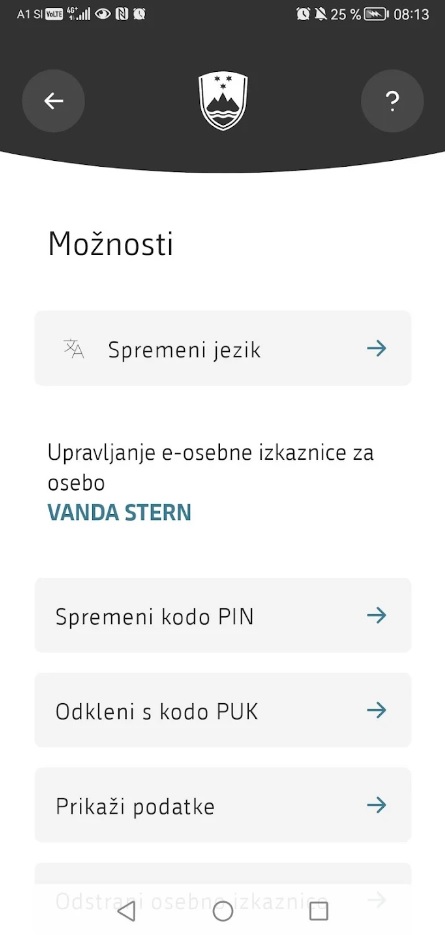Select Odkleni s kodo PUK
Screen dimensions: 445x935
pyautogui.click(x=222, y=710)
